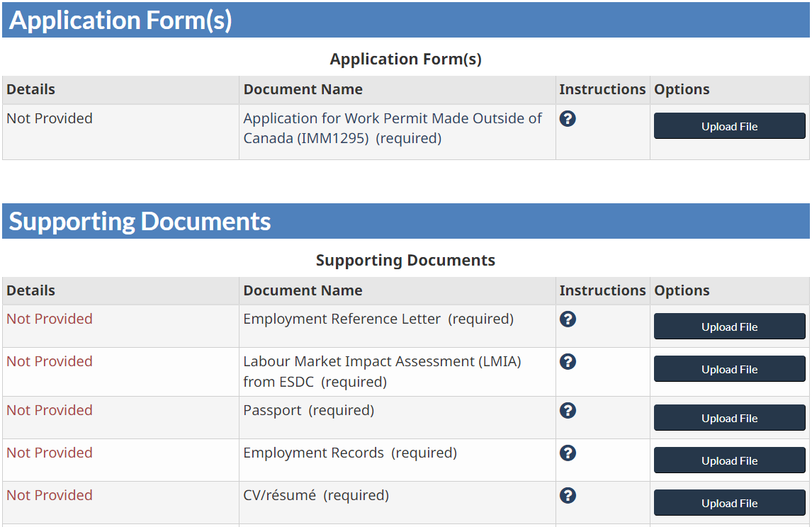Screen dimensions: 812x527
Task: Click 'Not Provided' status beside LMIA row
Action: pos(50,361)
